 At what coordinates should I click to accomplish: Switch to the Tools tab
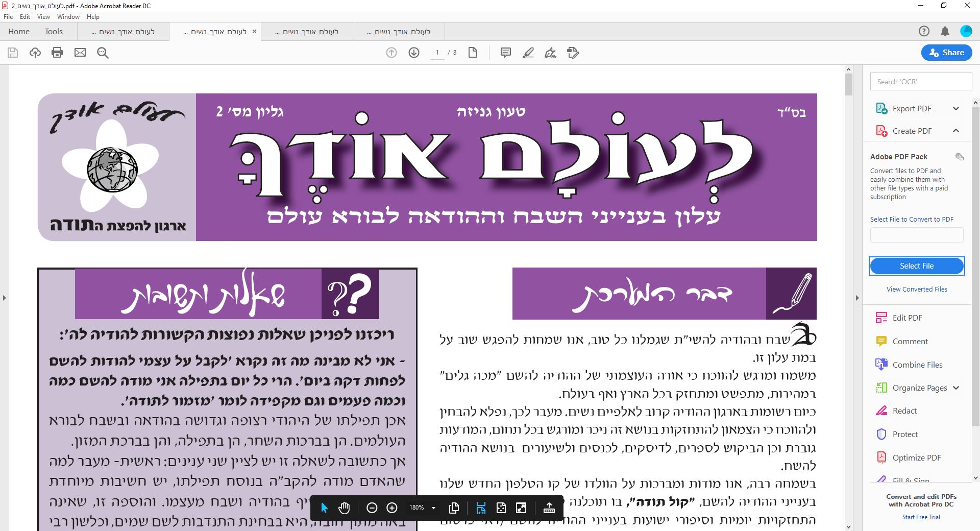pyautogui.click(x=54, y=32)
